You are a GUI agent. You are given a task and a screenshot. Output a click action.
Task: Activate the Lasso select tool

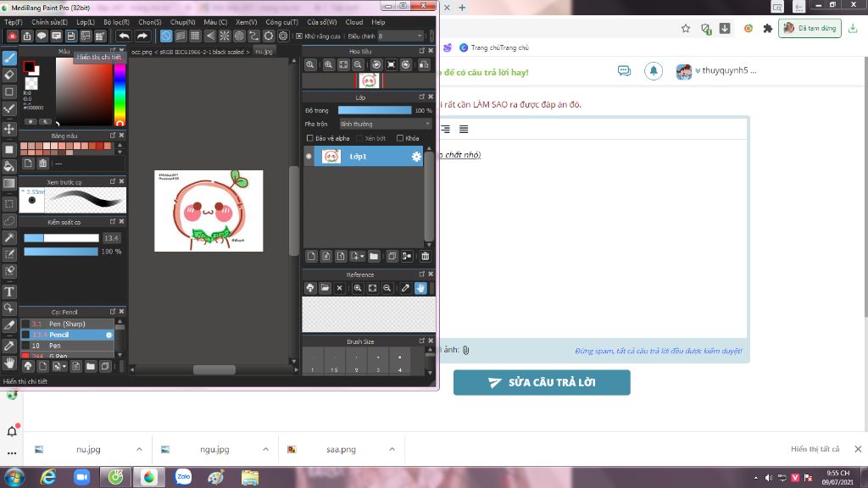click(9, 221)
